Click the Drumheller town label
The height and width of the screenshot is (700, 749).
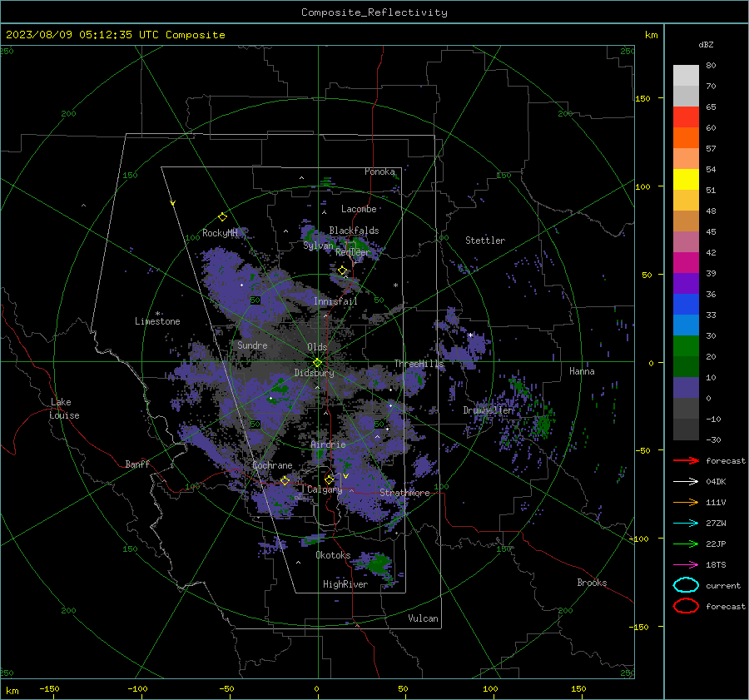(x=489, y=410)
